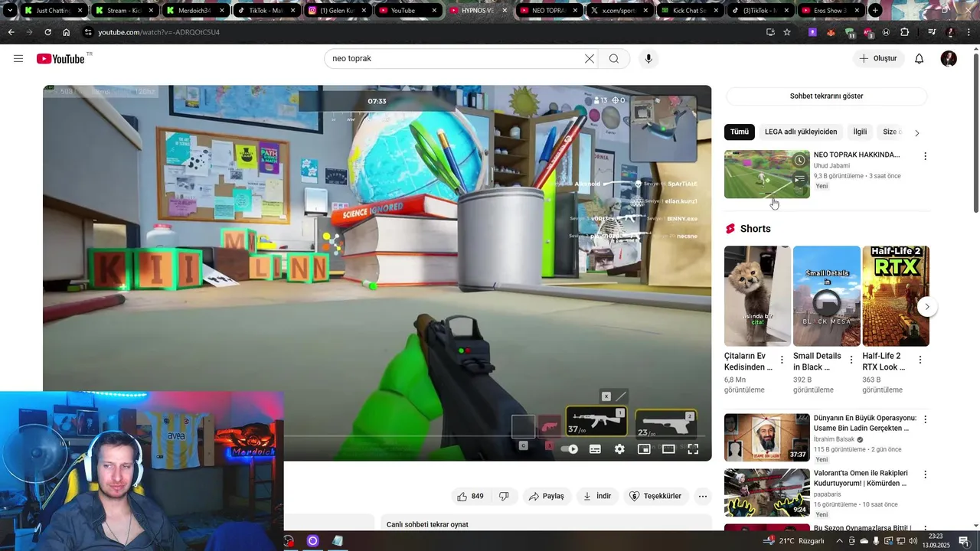The height and width of the screenshot is (551, 980).
Task: Open player settings gear
Action: [x=619, y=449]
